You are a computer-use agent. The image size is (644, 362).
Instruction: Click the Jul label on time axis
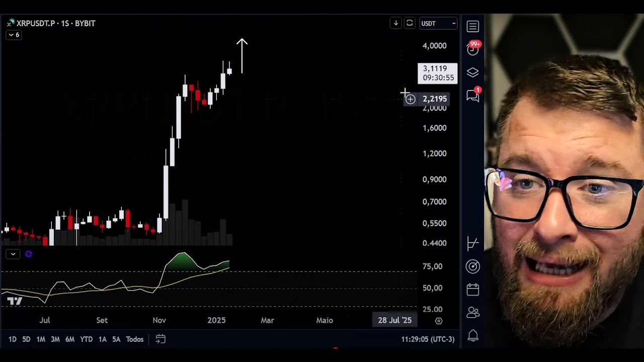tap(45, 320)
